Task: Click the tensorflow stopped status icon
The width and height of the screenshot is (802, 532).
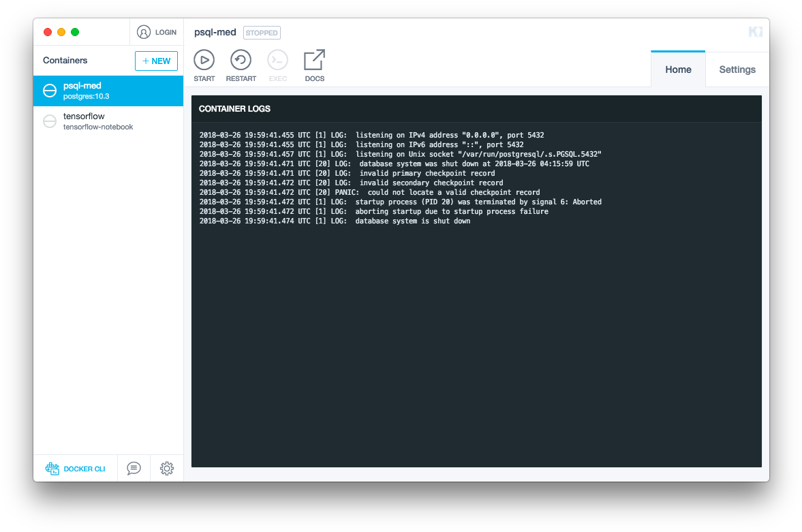Action: 50,121
